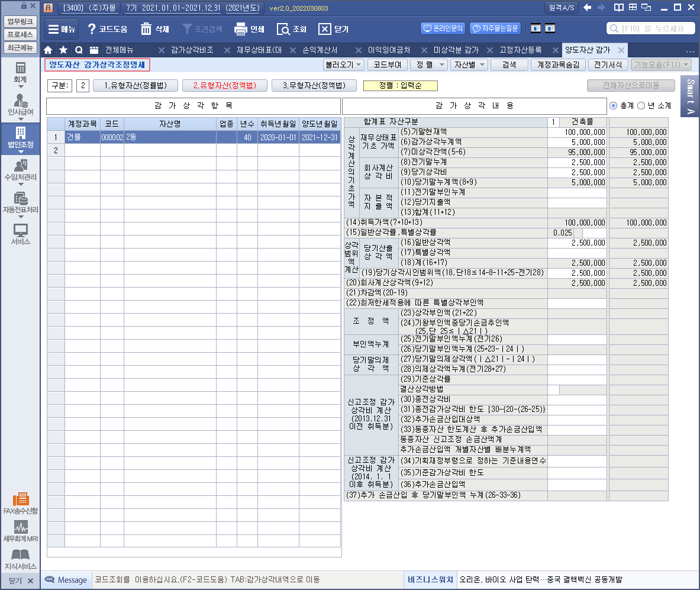Select the 년 소계 radio button
Viewport: 700px width, 590px height.
coord(641,105)
